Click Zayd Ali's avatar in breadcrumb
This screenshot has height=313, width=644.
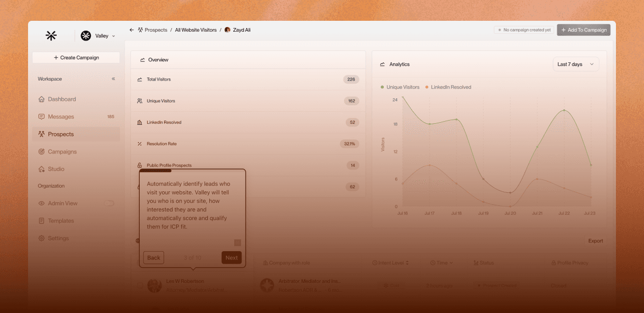coord(227,30)
